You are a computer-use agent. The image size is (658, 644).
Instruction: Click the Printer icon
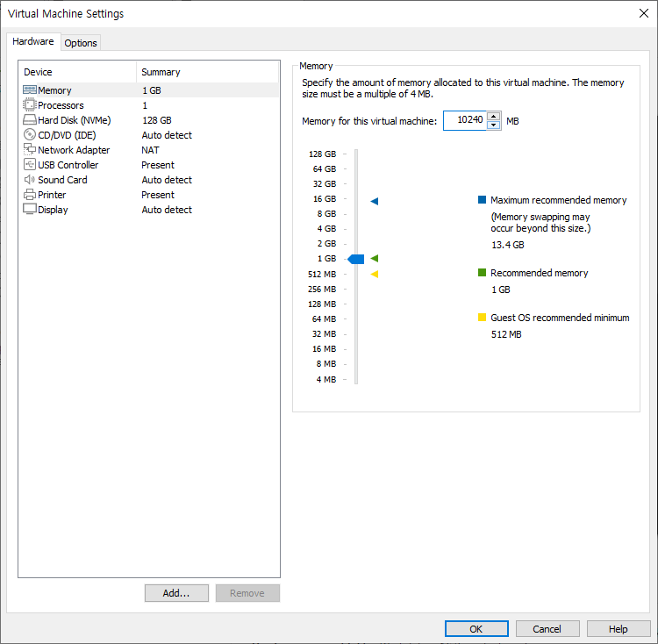click(29, 195)
